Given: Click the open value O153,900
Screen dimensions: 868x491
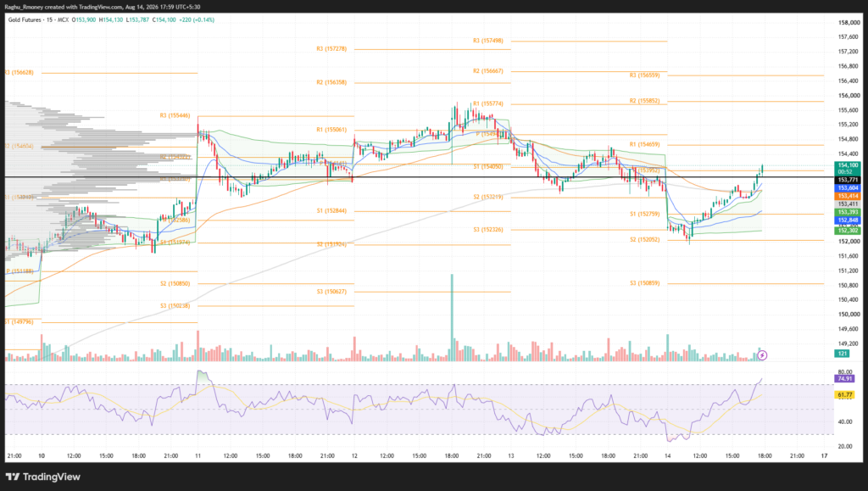Looking at the screenshot, I should click(84, 20).
